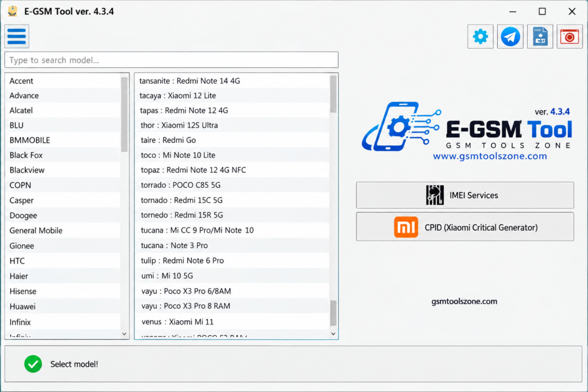
Task: Select Doogee brand
Action: pyautogui.click(x=63, y=215)
